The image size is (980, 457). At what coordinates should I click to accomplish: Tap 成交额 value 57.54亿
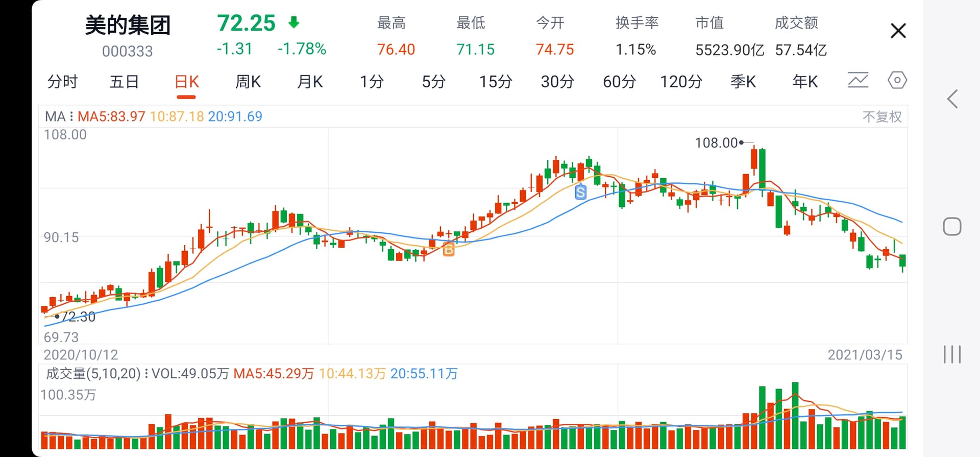[801, 50]
